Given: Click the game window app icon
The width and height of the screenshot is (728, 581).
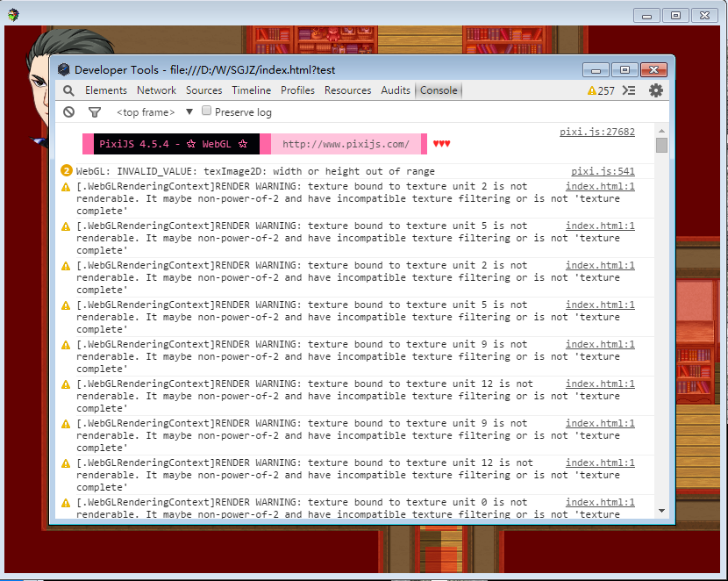Looking at the screenshot, I should point(13,15).
